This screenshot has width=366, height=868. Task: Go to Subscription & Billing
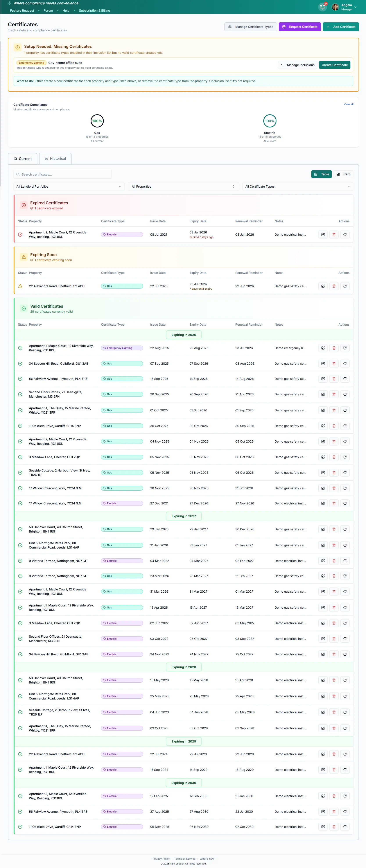(94, 11)
